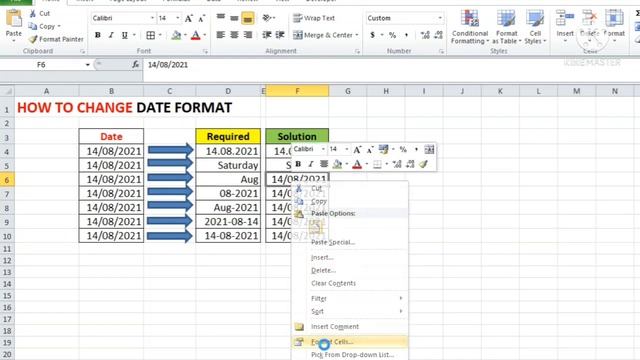Open the Custom number format dropdown
Viewport: 640px width, 360px height.
pyautogui.click(x=440, y=18)
